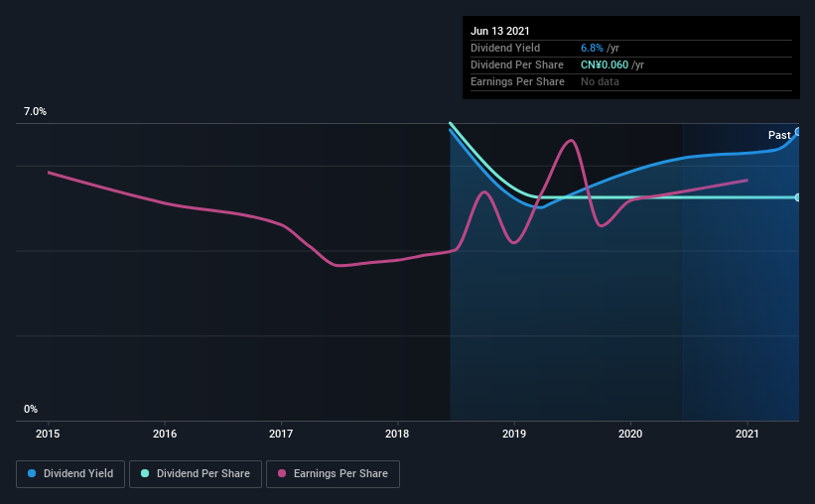Select the 2015 x-axis label
815x504 pixels.
point(49,434)
